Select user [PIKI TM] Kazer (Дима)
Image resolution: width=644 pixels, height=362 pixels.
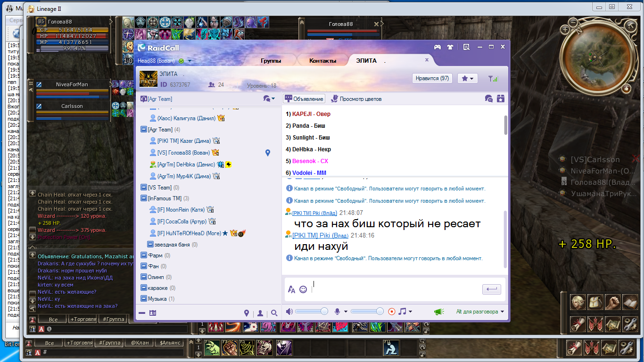coord(184,141)
